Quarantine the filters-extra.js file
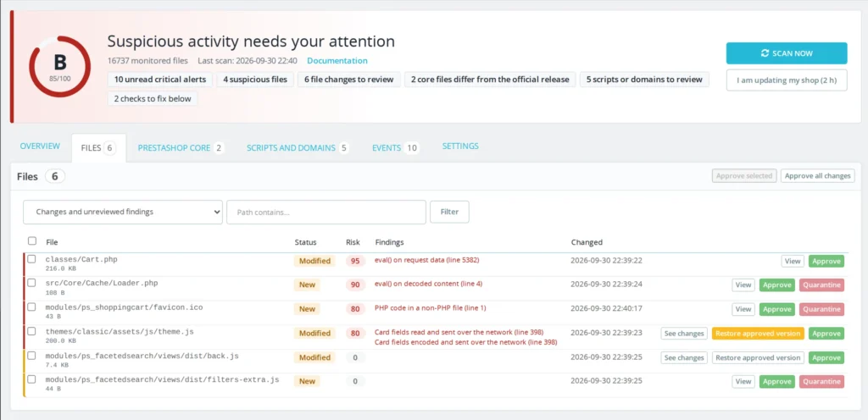The width and height of the screenshot is (868, 420). (822, 381)
